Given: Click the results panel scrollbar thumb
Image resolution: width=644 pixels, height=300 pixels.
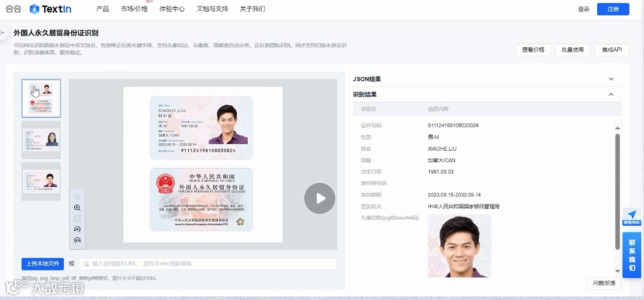Looking at the screenshot, I should [617, 192].
